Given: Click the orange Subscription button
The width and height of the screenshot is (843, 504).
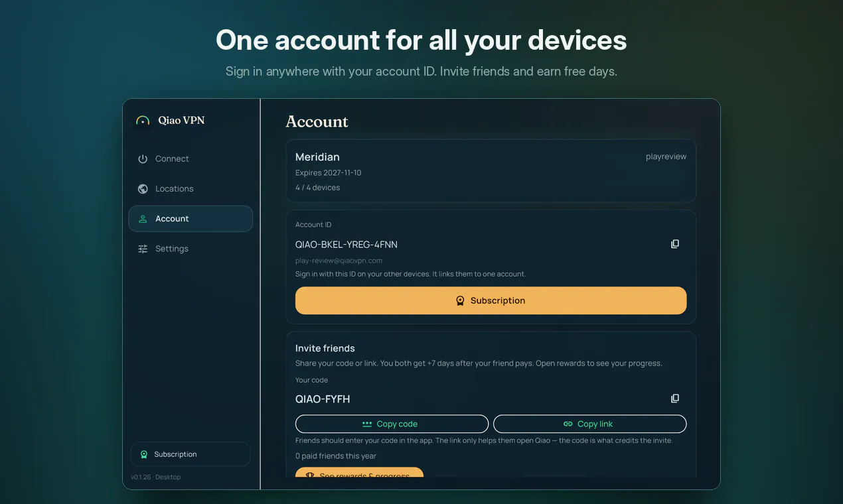Looking at the screenshot, I should (491, 301).
